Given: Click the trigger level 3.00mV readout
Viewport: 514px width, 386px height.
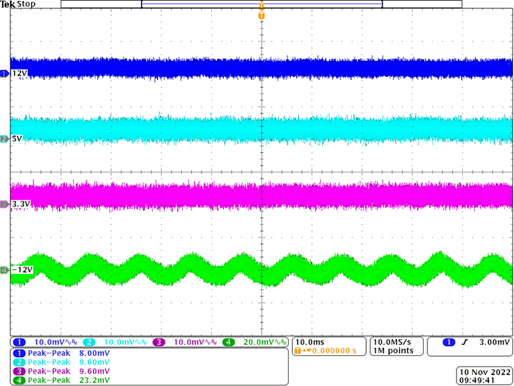Looking at the screenshot, I should pyautogui.click(x=495, y=342).
